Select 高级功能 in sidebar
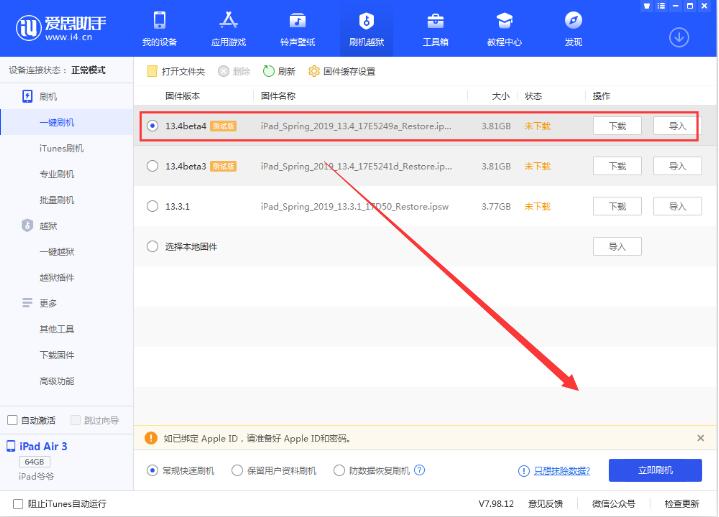This screenshot has width=719, height=517. (x=57, y=381)
